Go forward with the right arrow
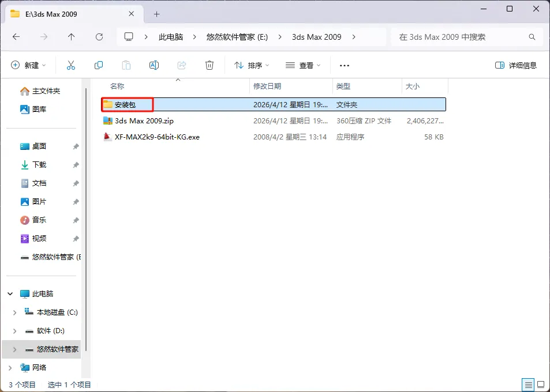This screenshot has height=392, width=550. (x=44, y=37)
